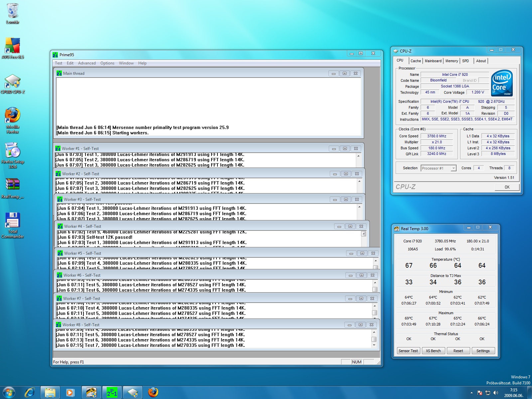Screen dimensions: 532x399
Task: Switch to Real Temp taskbar button
Action: click(91, 393)
